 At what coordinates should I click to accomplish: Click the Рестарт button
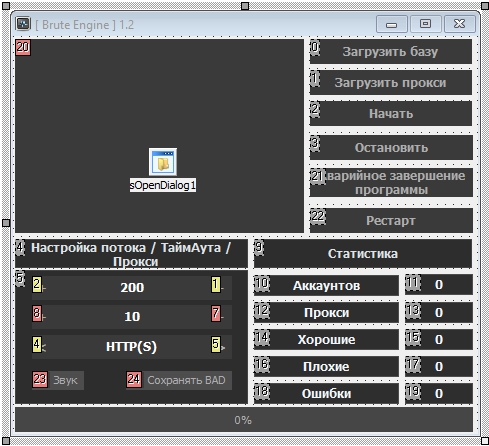[x=391, y=220]
